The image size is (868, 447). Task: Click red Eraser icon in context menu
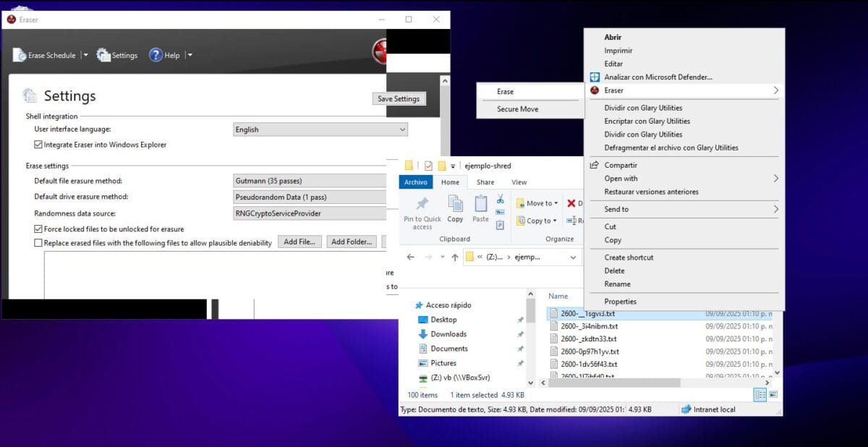tap(595, 90)
